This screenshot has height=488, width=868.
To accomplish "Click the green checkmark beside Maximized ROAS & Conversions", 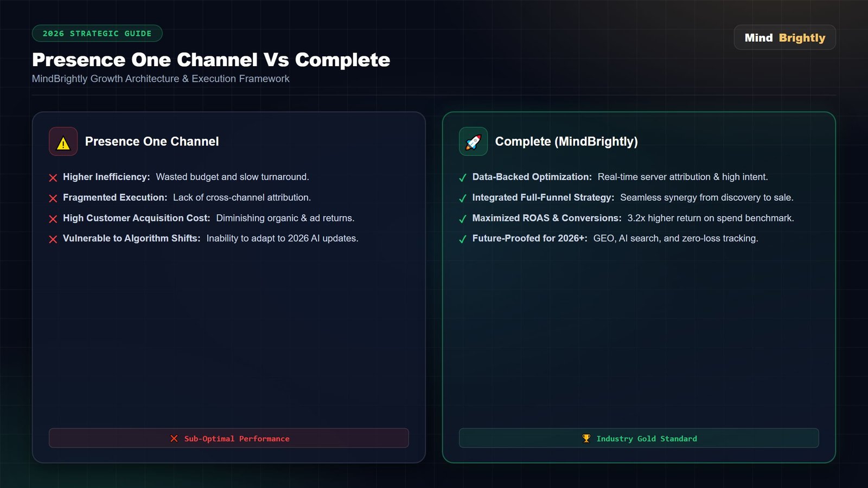I will click(463, 219).
